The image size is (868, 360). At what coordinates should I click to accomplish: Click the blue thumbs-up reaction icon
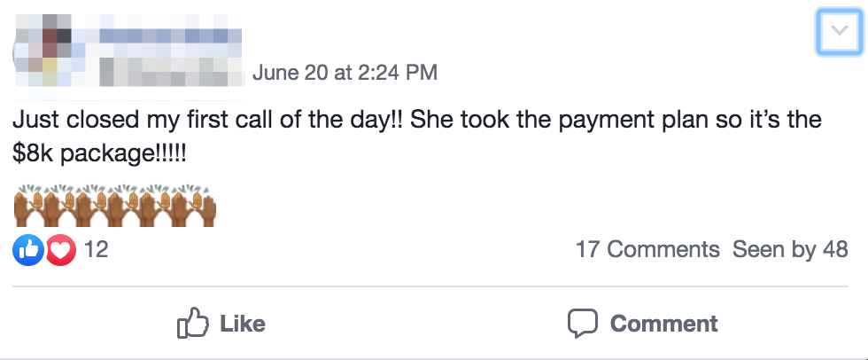coord(27,250)
